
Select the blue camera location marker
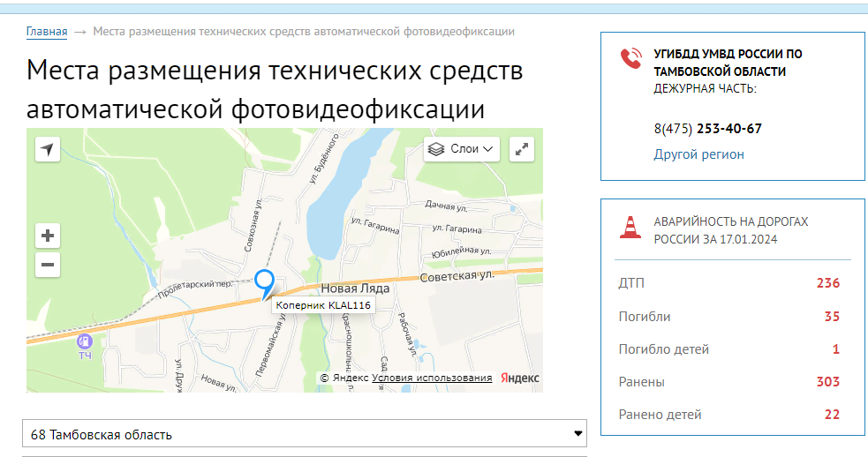coord(264,282)
